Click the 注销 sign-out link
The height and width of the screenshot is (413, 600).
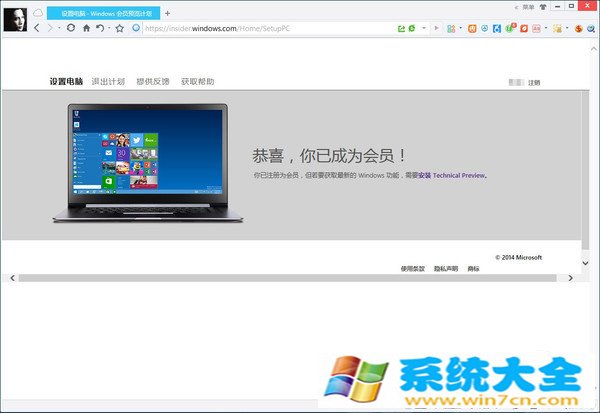click(x=534, y=82)
